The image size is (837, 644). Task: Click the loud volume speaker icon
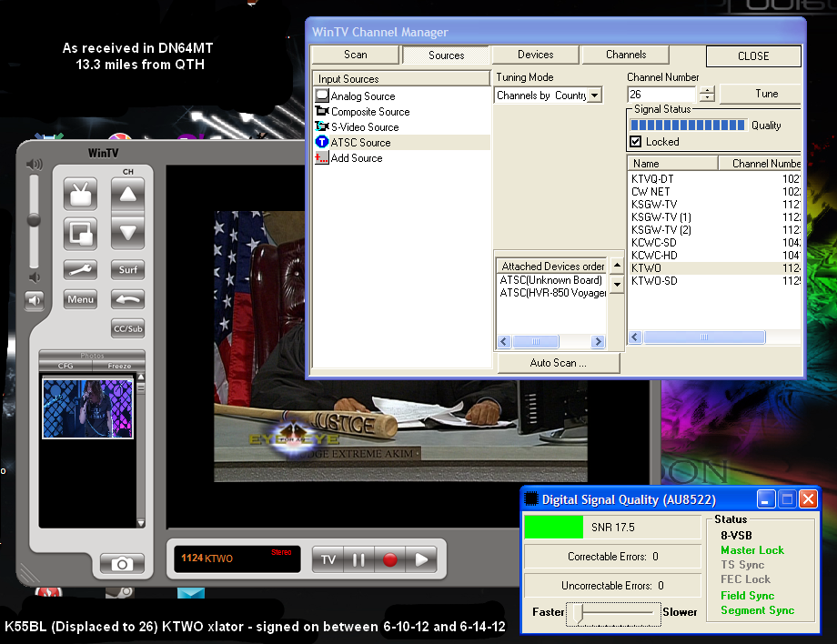point(35,165)
